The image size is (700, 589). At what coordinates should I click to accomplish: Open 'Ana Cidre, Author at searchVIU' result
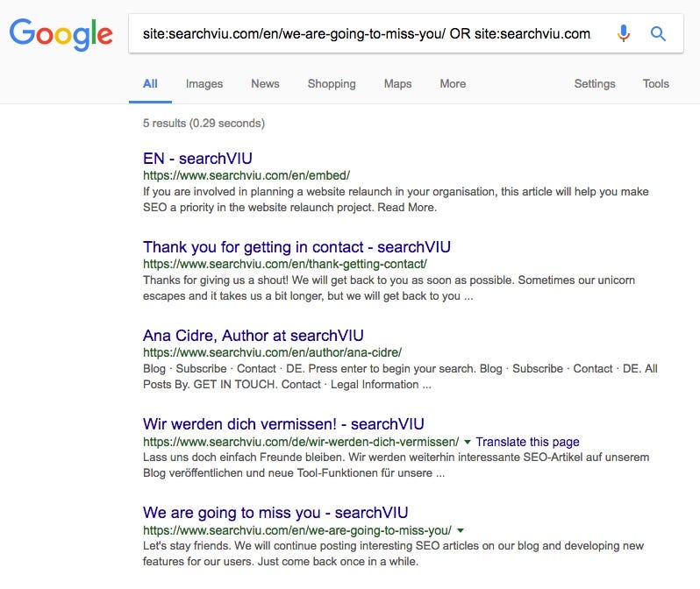pos(254,336)
